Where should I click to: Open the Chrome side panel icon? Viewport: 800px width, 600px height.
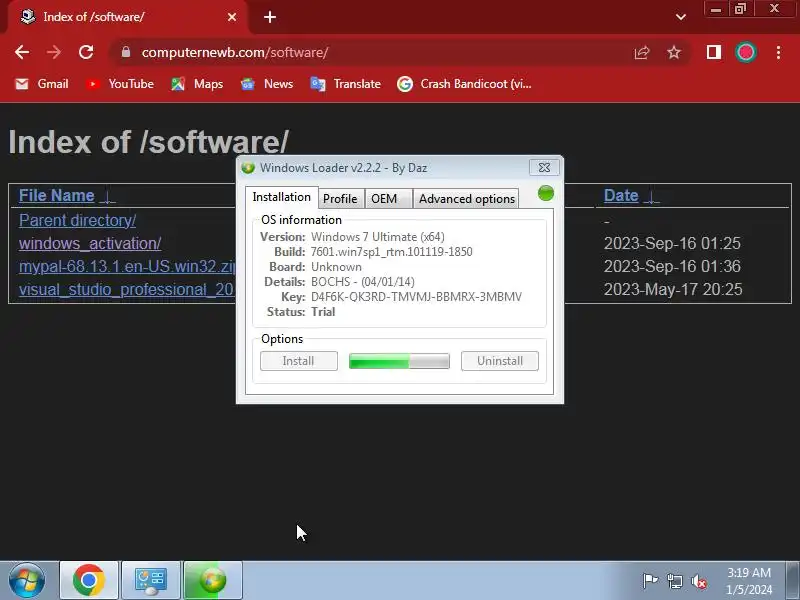(x=714, y=52)
